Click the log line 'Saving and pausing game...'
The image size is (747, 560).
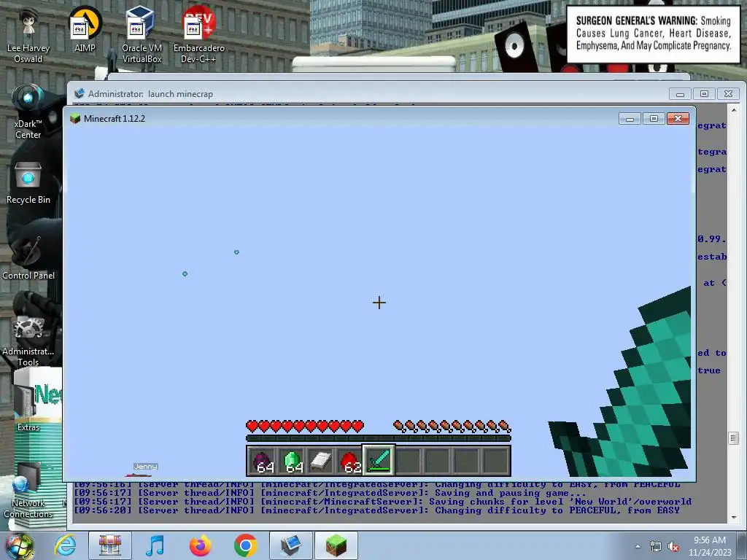(330, 493)
